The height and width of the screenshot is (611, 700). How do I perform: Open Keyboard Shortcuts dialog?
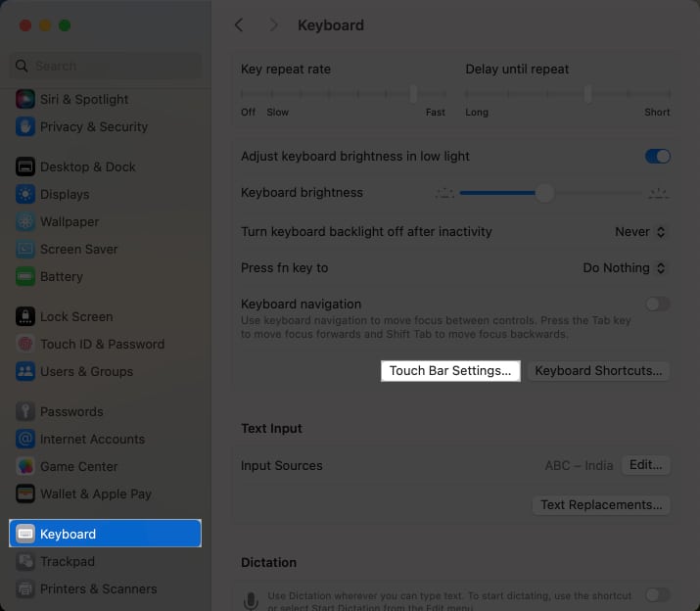pos(598,371)
